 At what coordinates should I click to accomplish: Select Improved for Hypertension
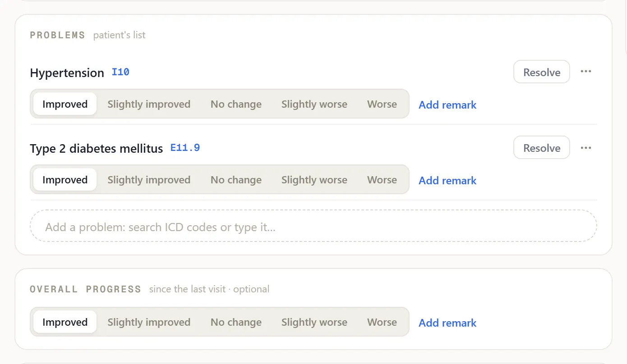click(x=65, y=104)
